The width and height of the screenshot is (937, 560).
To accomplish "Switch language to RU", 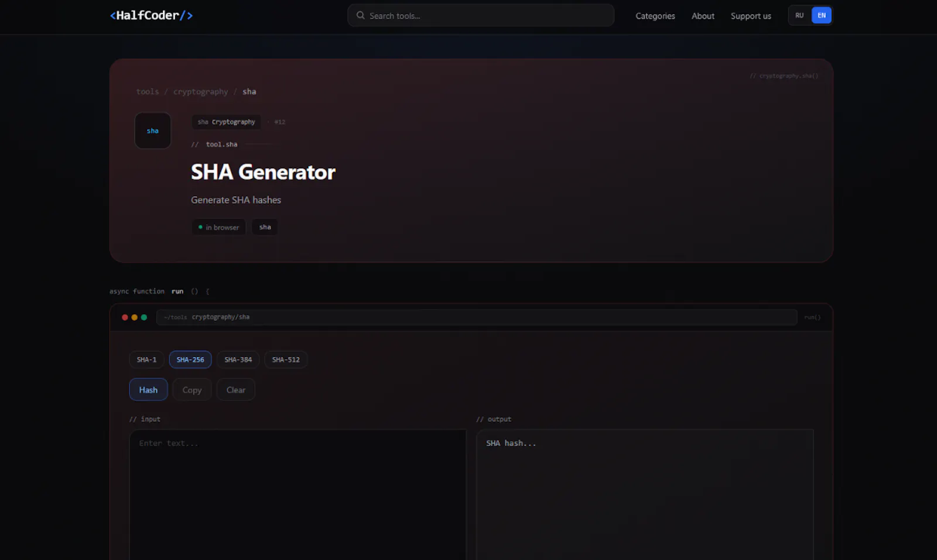I will click(x=799, y=15).
